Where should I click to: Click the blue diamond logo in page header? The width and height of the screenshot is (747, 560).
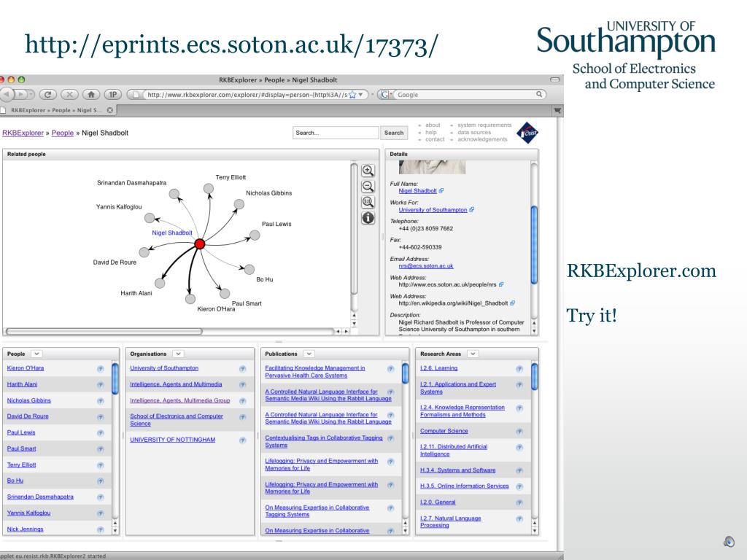click(x=527, y=133)
